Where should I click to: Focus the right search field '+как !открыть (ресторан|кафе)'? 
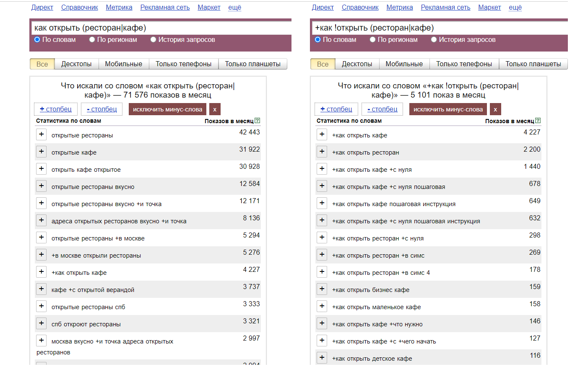440,28
